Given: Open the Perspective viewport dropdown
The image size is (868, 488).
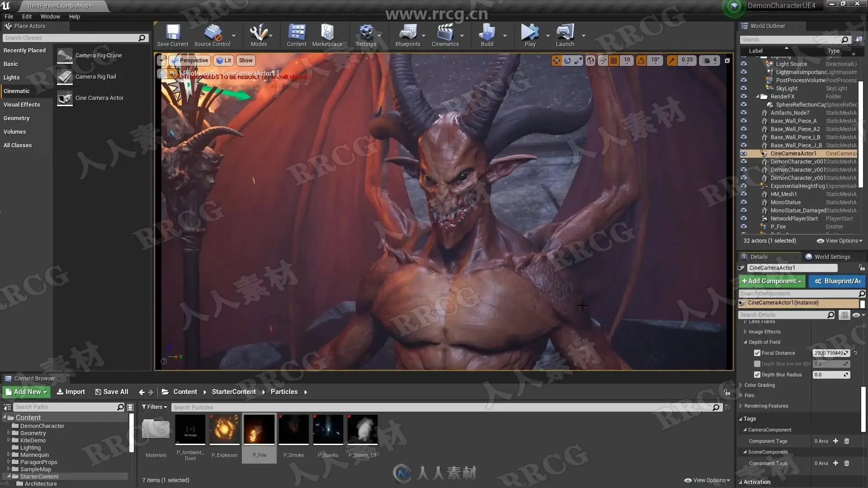Looking at the screenshot, I should click(x=190, y=61).
